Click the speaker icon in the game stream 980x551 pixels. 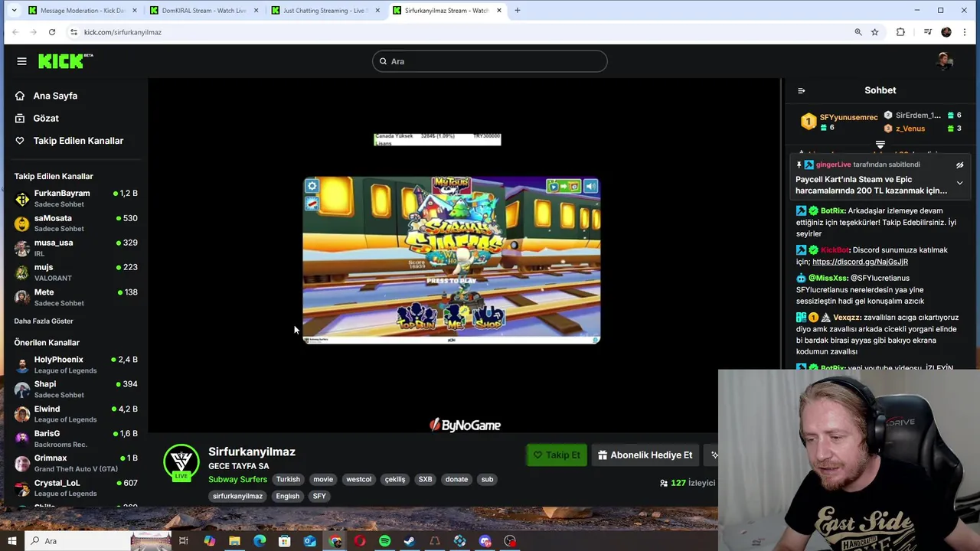tap(591, 186)
